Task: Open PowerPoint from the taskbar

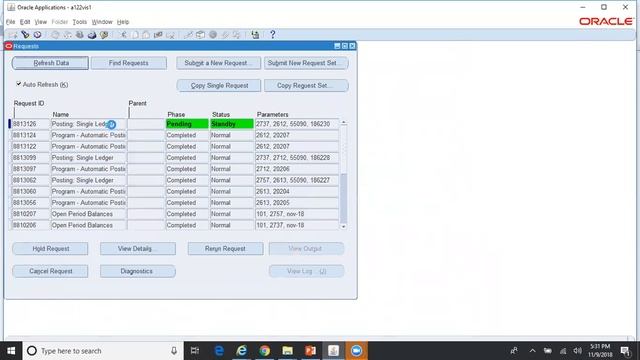Action: [x=311, y=351]
